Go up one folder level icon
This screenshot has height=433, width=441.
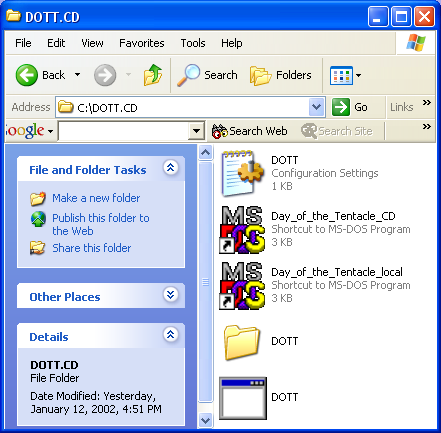153,75
